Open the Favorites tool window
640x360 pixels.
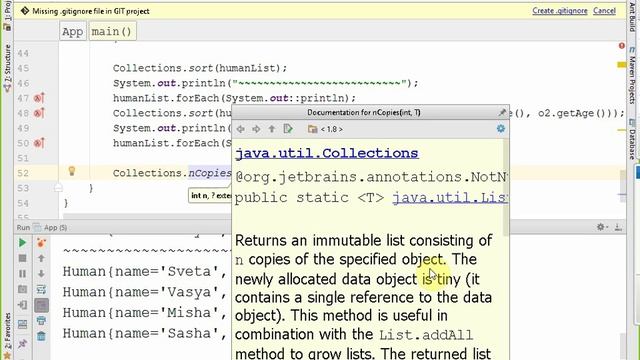(x=7, y=336)
